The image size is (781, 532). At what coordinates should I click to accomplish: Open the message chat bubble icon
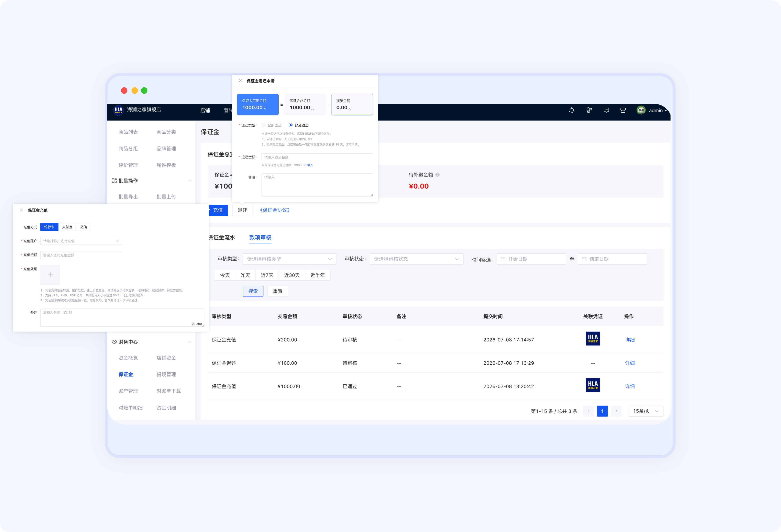(606, 110)
